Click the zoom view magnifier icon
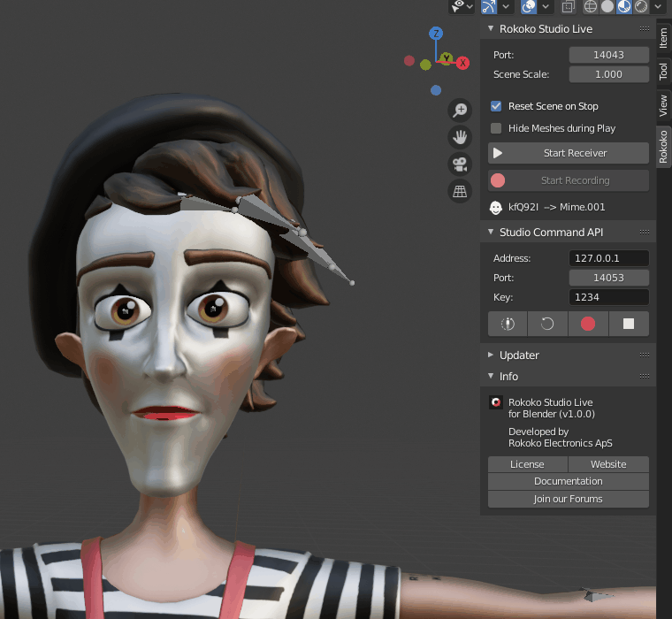 (460, 111)
